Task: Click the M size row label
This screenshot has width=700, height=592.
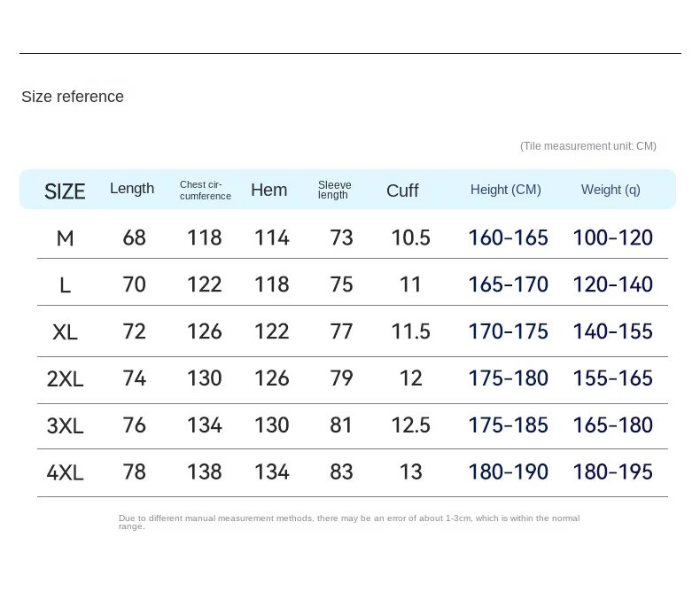Action: [x=66, y=238]
